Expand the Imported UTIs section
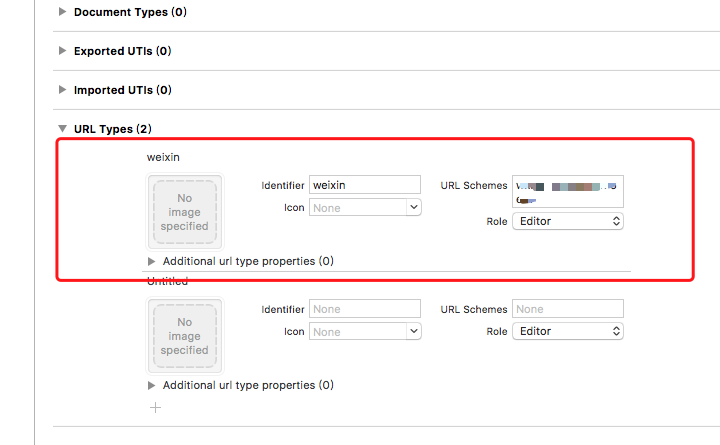Image resolution: width=720 pixels, height=445 pixels. click(64, 90)
